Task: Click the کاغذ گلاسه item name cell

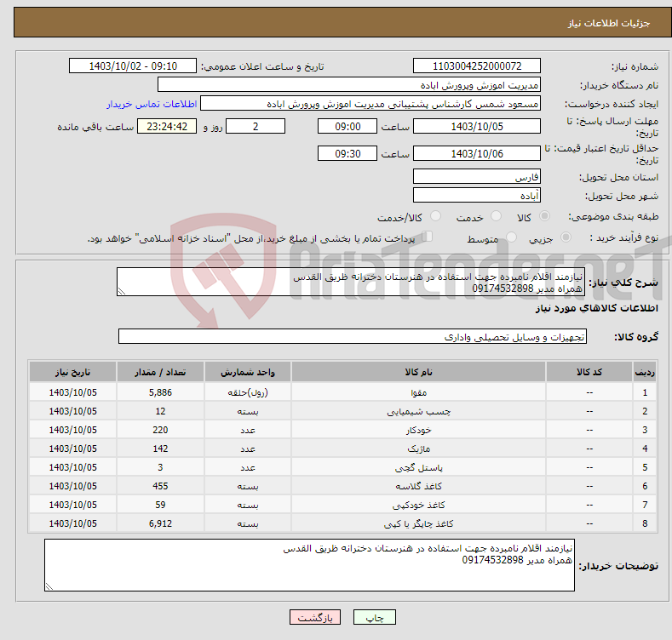Action: click(x=418, y=486)
